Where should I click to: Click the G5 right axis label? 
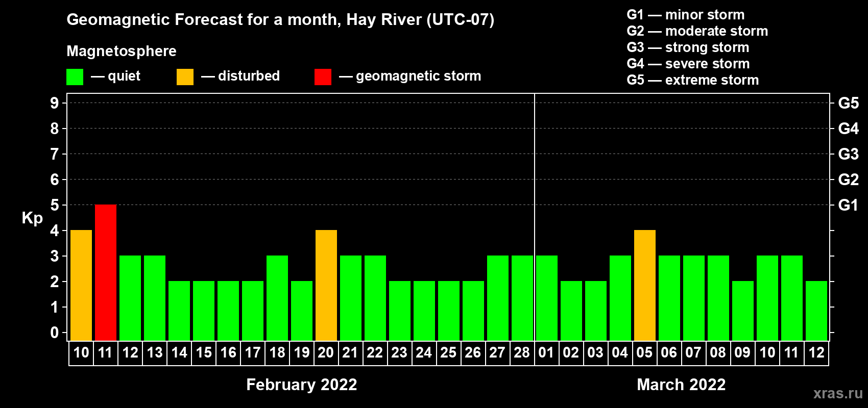[x=849, y=103]
